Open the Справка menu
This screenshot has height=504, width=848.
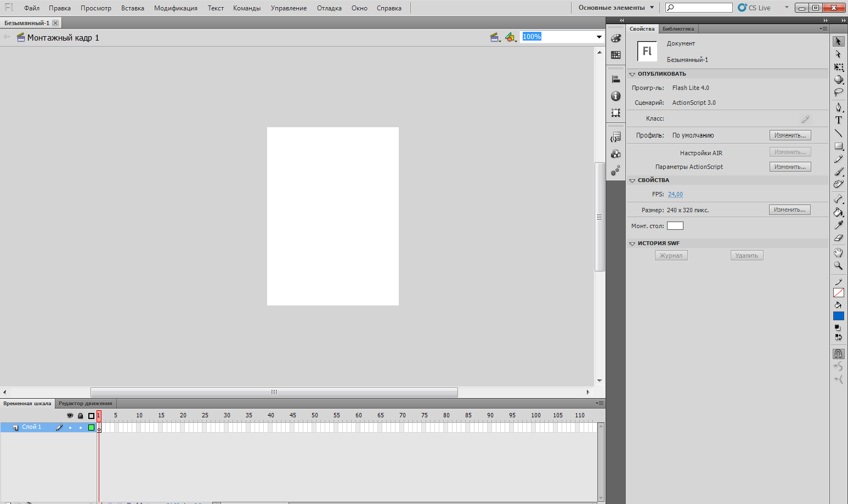click(389, 8)
